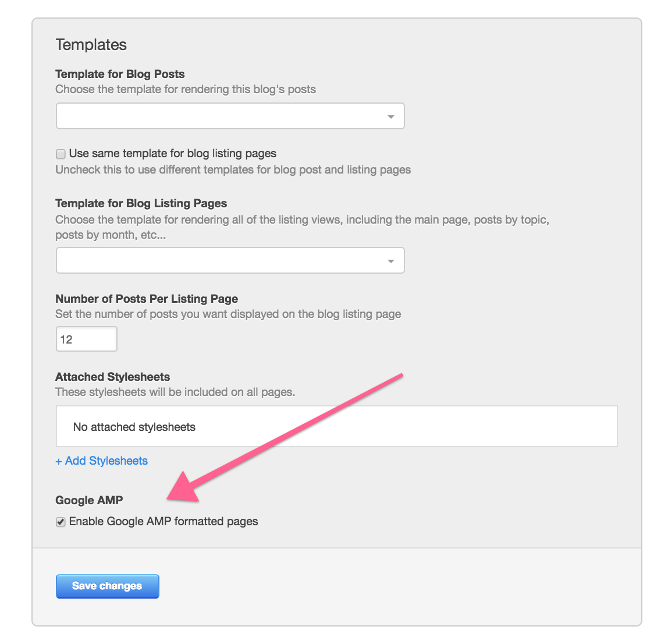Click the Template for Blog Listing Pages heading
This screenshot has width=661, height=644.
tap(141, 204)
